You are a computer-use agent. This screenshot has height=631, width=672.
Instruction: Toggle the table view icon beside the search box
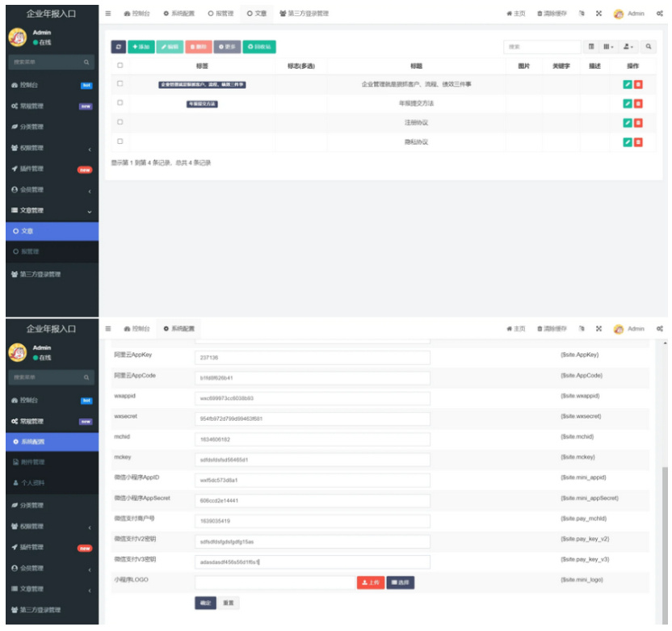coord(591,47)
